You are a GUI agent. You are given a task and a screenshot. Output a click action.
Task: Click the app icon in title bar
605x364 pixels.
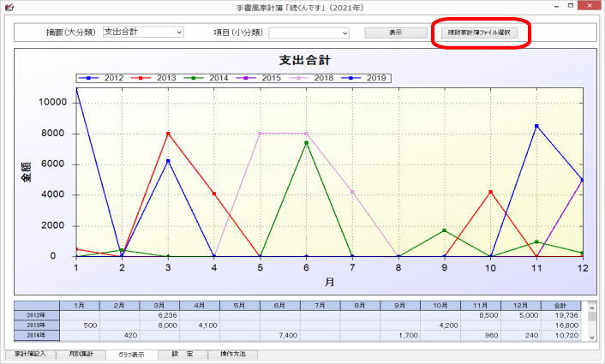pos(9,8)
